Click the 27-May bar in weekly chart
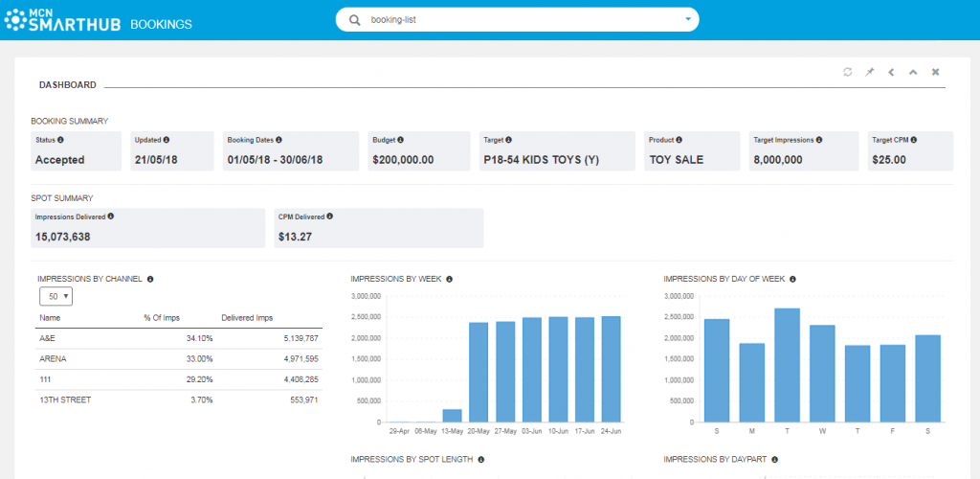 pos(505,372)
